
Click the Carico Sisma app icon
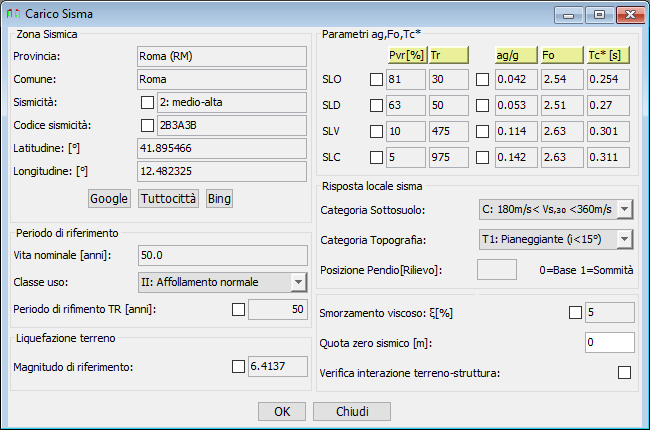(x=13, y=14)
